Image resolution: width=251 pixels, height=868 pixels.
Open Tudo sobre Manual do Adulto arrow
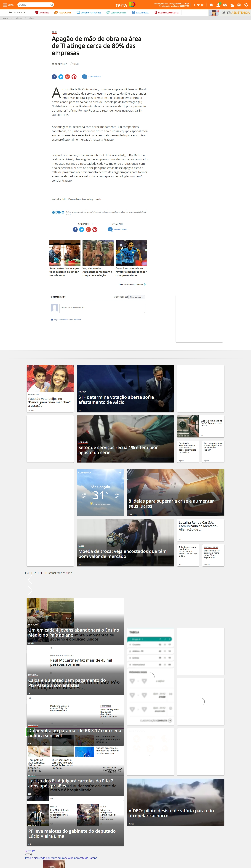(x=120, y=770)
